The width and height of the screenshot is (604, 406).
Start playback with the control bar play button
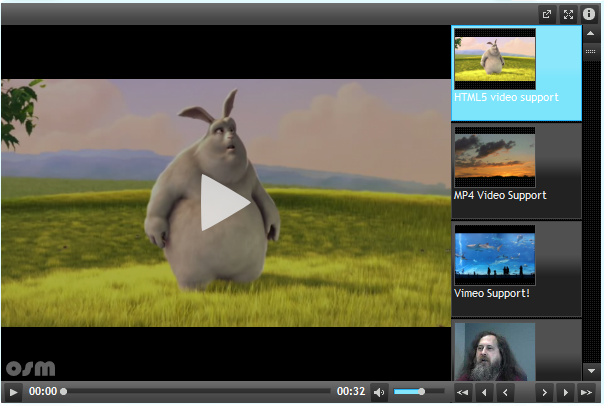click(x=13, y=392)
